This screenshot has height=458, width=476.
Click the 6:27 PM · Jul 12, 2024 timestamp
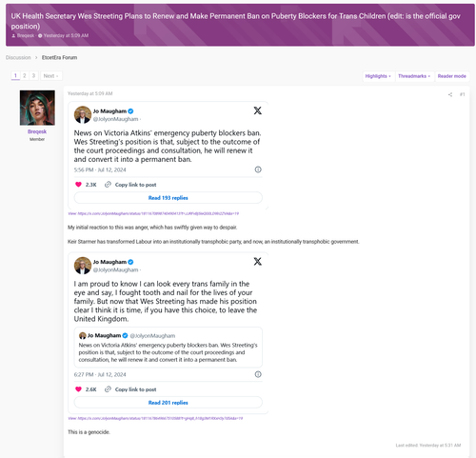tap(100, 374)
